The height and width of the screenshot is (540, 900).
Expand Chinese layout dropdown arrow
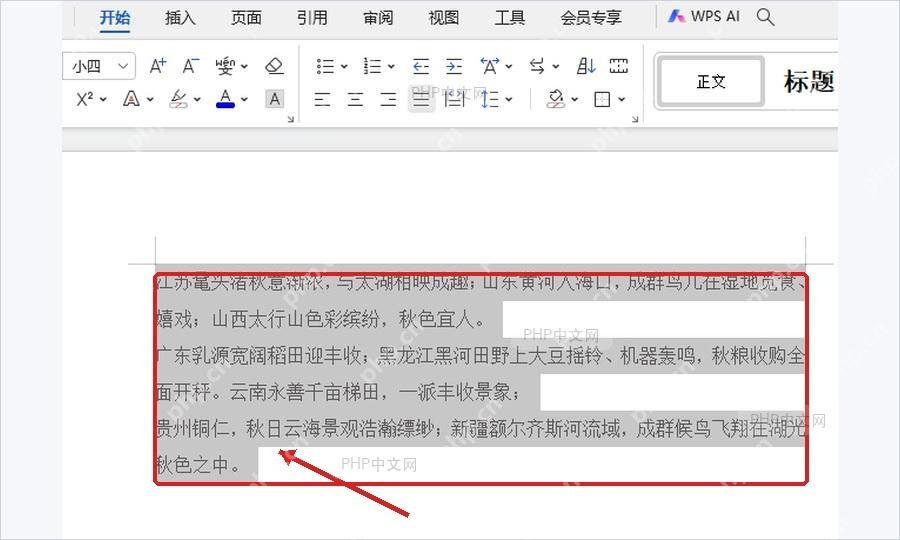coord(509,67)
